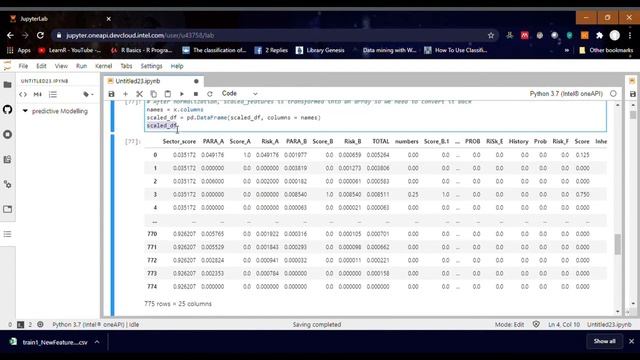The height and width of the screenshot is (360, 640).
Task: Copy the selected cell
Action: point(153,94)
